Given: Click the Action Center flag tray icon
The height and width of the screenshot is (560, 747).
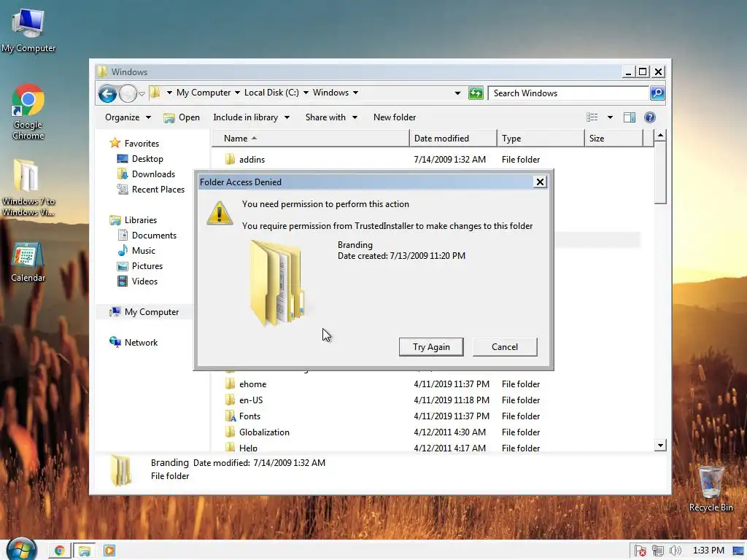Looking at the screenshot, I should point(640,551).
